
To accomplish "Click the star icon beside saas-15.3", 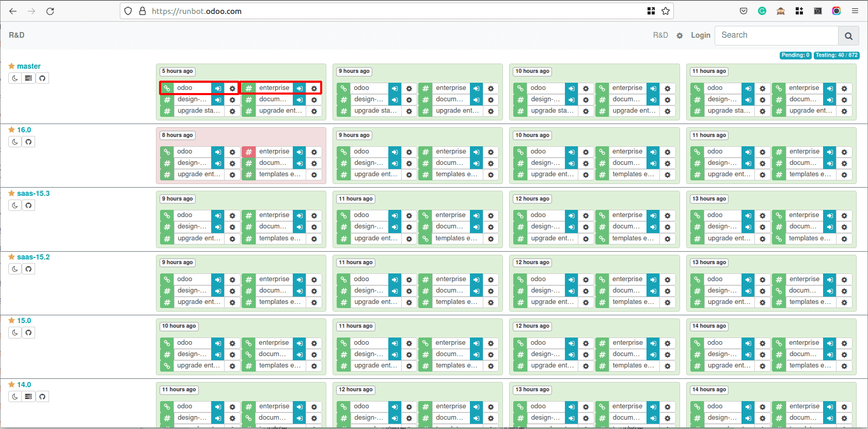I will tap(11, 193).
